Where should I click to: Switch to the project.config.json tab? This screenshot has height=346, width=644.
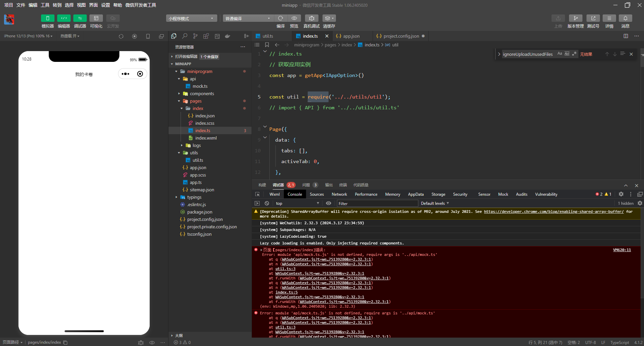[400, 36]
